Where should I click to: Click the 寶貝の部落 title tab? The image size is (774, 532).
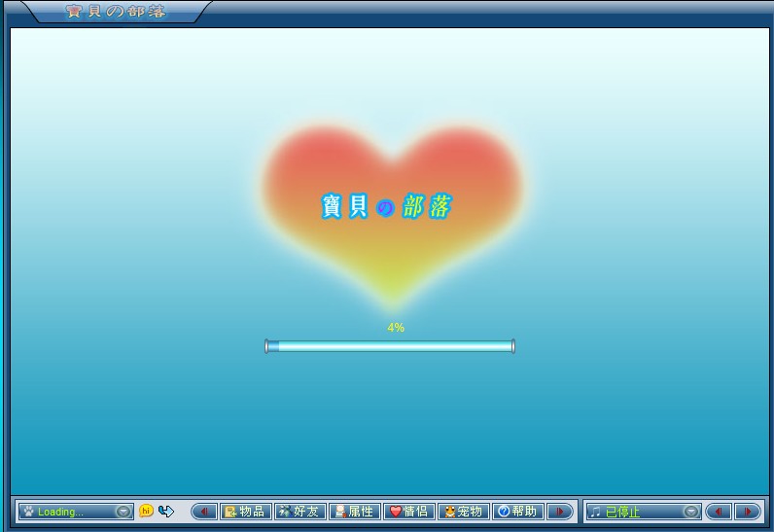click(115, 12)
